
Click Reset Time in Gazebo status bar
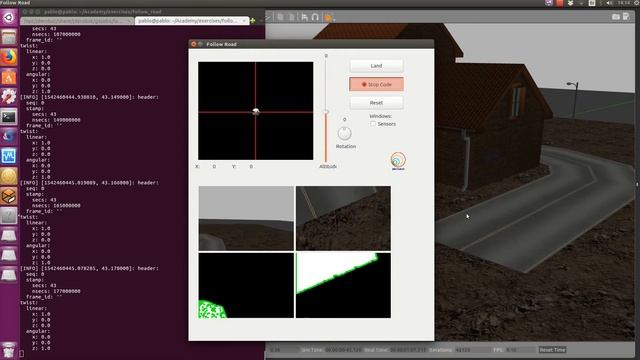tap(552, 350)
